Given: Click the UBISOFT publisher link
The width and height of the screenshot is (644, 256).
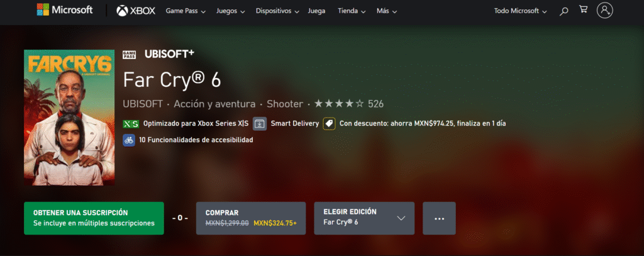Looking at the screenshot, I should point(143,104).
